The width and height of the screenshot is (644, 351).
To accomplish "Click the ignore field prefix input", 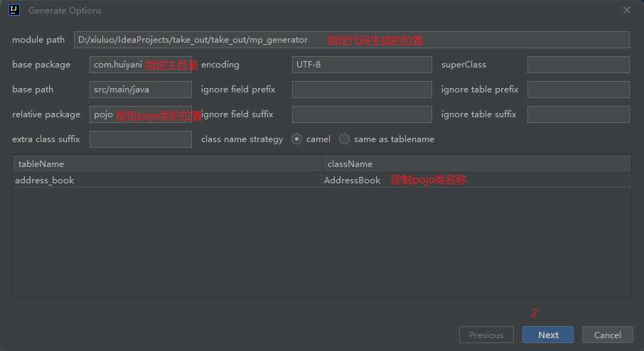I will point(361,90).
